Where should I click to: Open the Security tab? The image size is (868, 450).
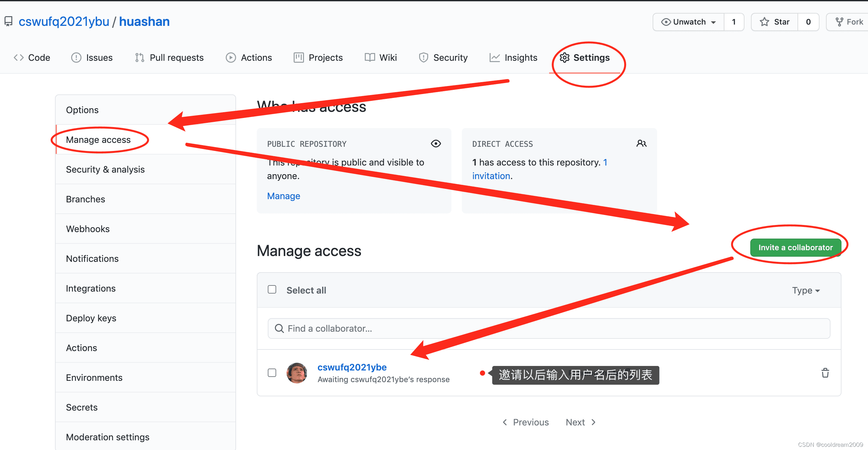coord(443,58)
